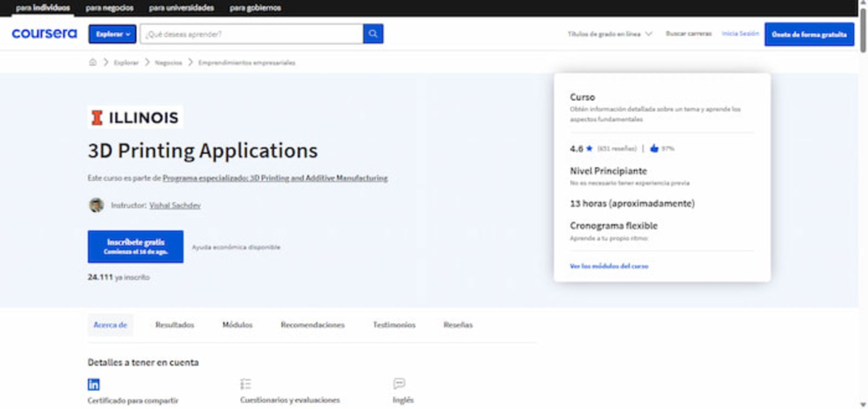Click Únete de forma gratuita button

coord(809,34)
